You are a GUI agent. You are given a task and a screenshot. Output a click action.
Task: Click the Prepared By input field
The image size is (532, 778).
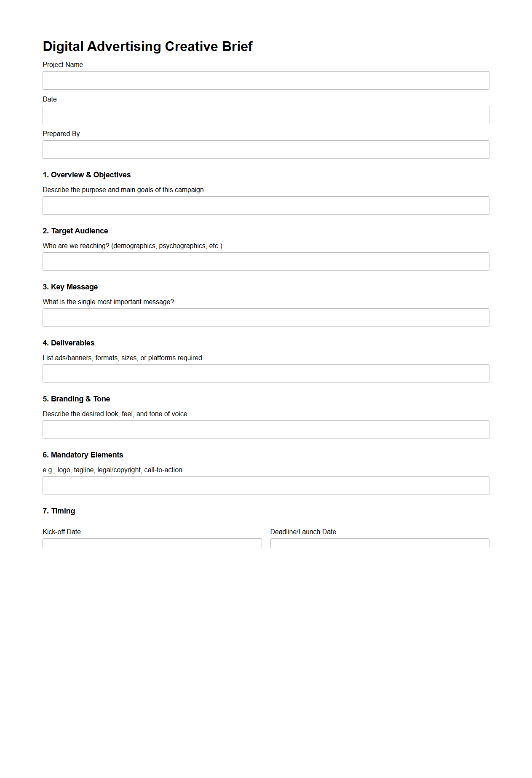[265, 150]
